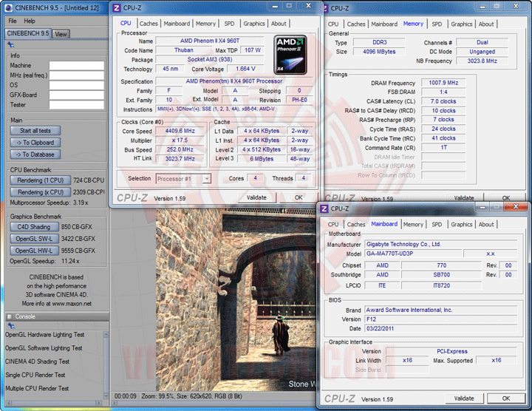Click the pin icon below the CINEBENCH 9.5 tab
The height and width of the screenshot is (411, 532).
(10, 45)
